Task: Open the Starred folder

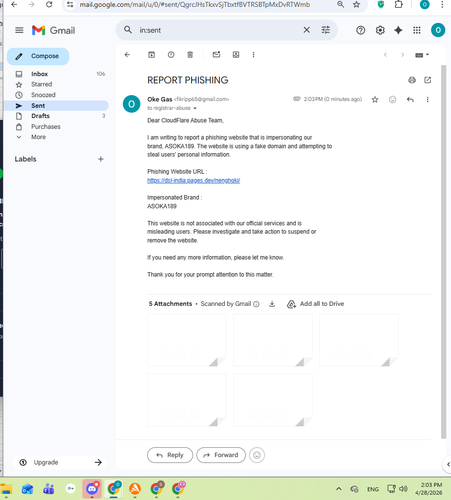Action: point(57,84)
